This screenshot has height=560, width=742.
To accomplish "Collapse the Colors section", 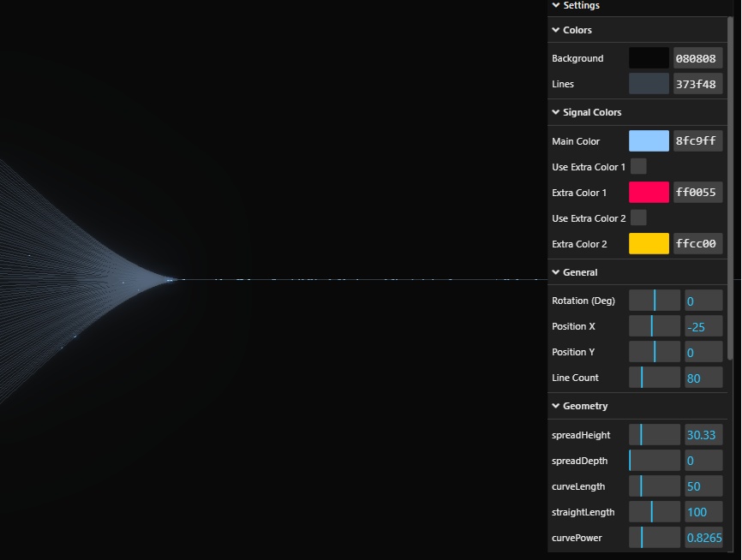I will pyautogui.click(x=577, y=30).
